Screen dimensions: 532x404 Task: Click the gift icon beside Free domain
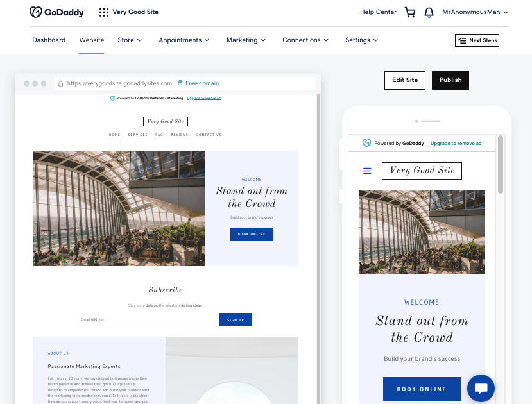click(180, 83)
